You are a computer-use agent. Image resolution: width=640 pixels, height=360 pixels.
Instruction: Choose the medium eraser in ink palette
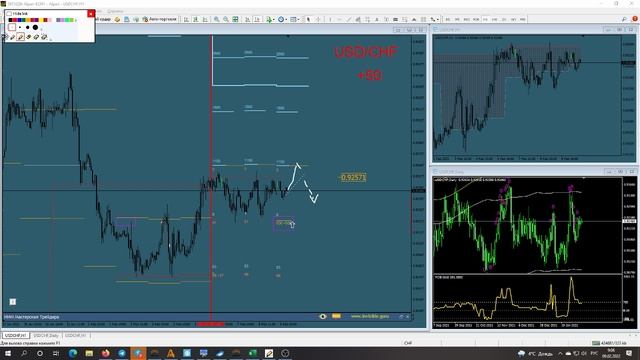(36, 37)
